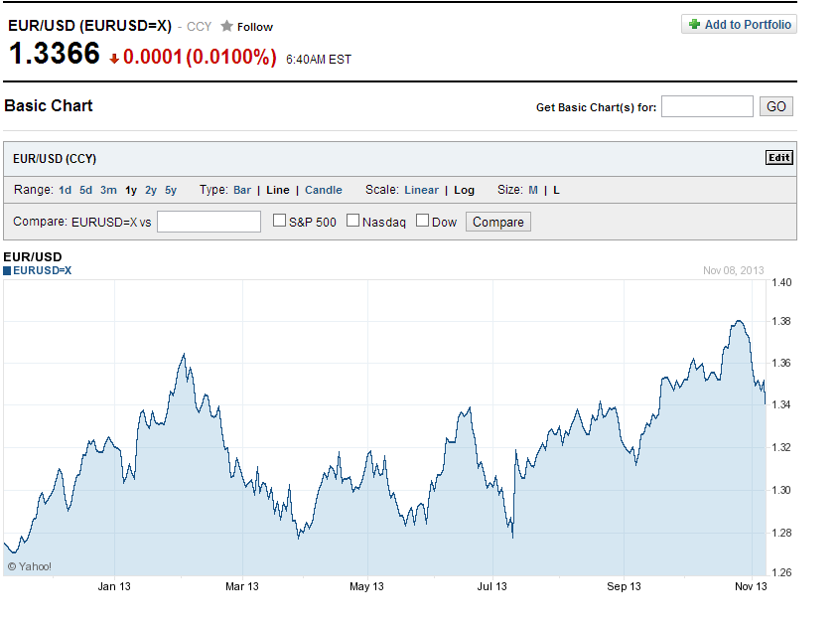This screenshot has height=628, width=840.
Task: Set scale to Linear
Action: 421,190
